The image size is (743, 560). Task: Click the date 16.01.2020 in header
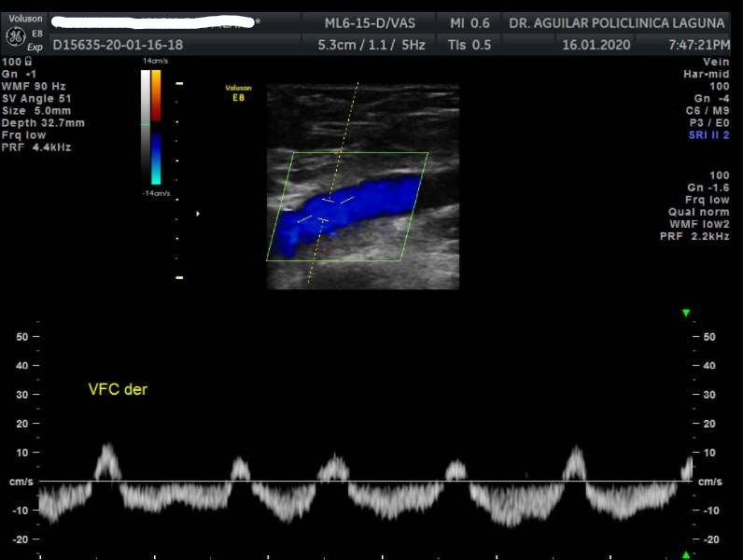coord(596,45)
